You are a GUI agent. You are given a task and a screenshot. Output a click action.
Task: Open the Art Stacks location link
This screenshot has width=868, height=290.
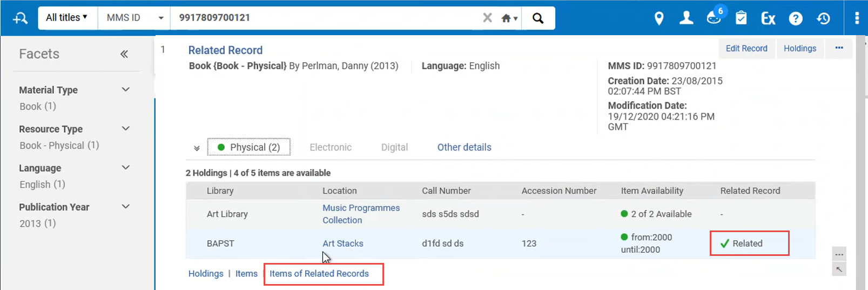[x=343, y=243]
